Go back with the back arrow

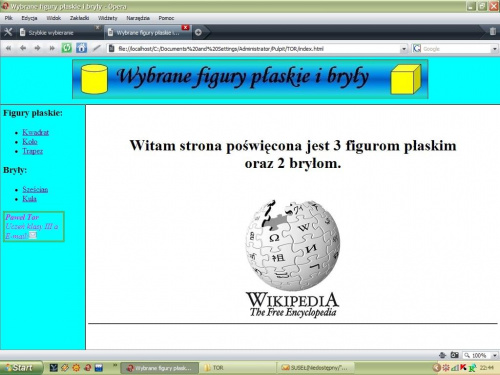coord(23,48)
